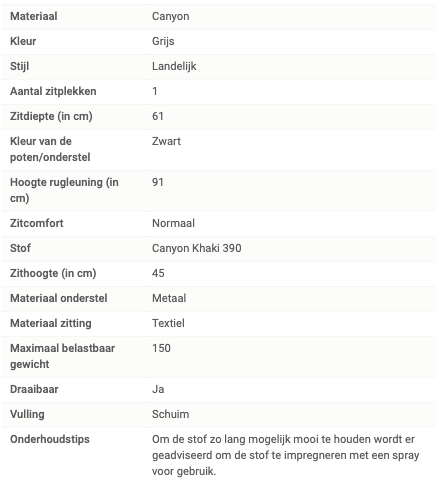Select the Zwart leg color value
This screenshot has height=480, width=436.
coord(166,141)
